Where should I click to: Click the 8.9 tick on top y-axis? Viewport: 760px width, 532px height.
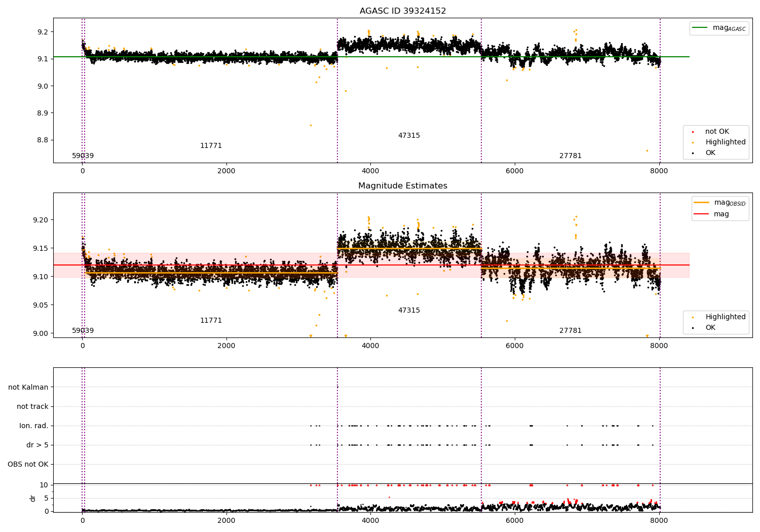coord(43,113)
